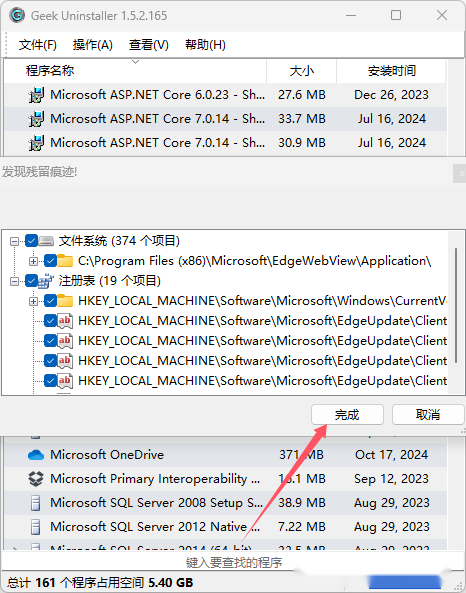Image resolution: width=466 pixels, height=593 pixels.
Task: Click the leftover traces list vertical scrollbar
Action: click(456, 306)
